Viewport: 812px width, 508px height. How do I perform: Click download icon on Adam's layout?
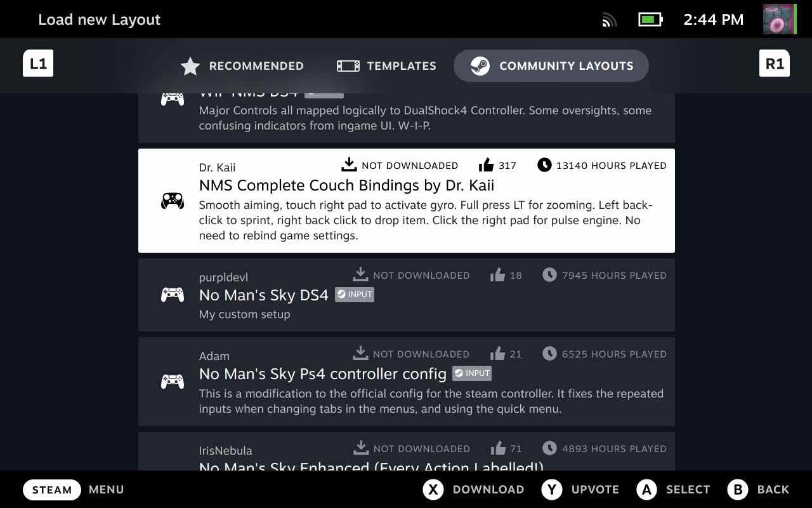[360, 354]
